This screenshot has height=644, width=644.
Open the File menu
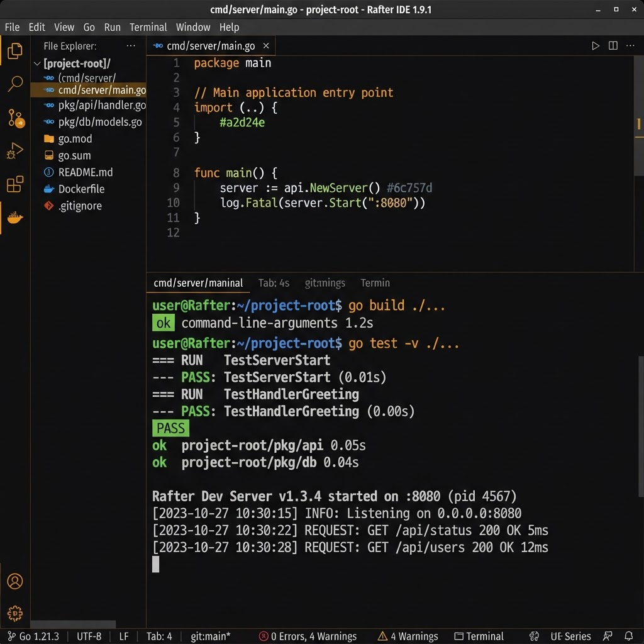(x=13, y=27)
